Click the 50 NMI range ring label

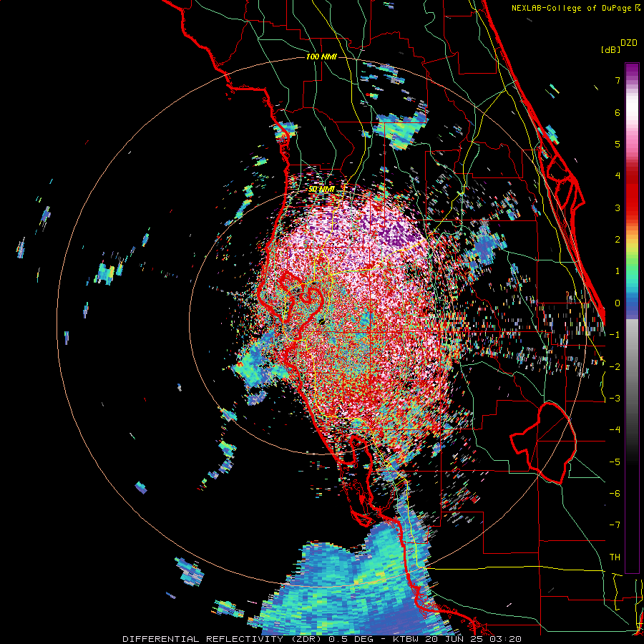pos(321,190)
